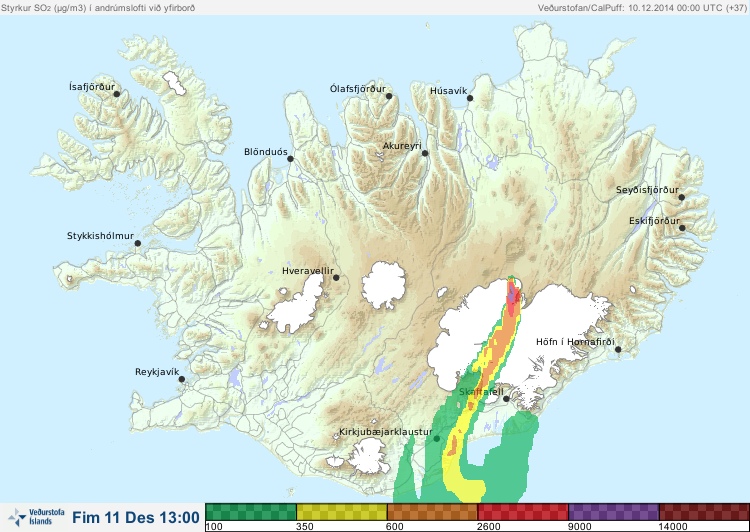Screen dimensions: 750x532
Task: Click the Skaftafell marker dot
Action: pyautogui.click(x=506, y=399)
